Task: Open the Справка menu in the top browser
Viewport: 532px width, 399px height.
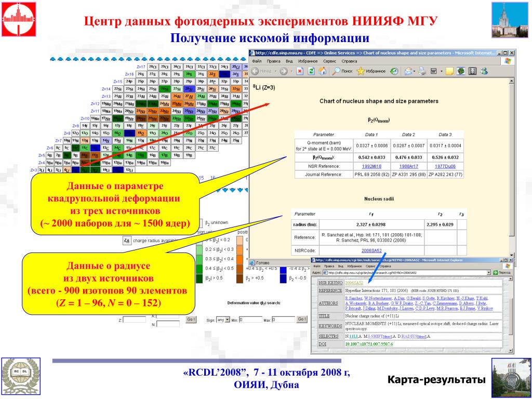Action: coord(349,61)
